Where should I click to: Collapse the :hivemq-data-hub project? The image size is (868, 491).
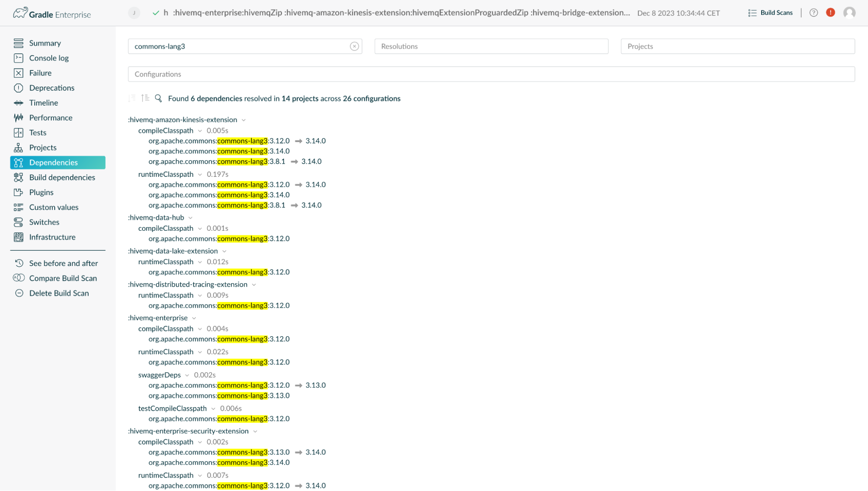pos(190,218)
